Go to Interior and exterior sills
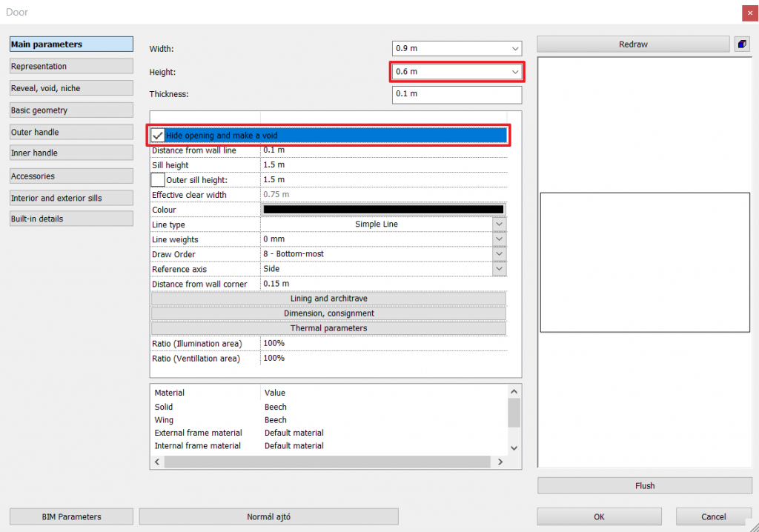Image resolution: width=759 pixels, height=532 pixels. coord(71,198)
